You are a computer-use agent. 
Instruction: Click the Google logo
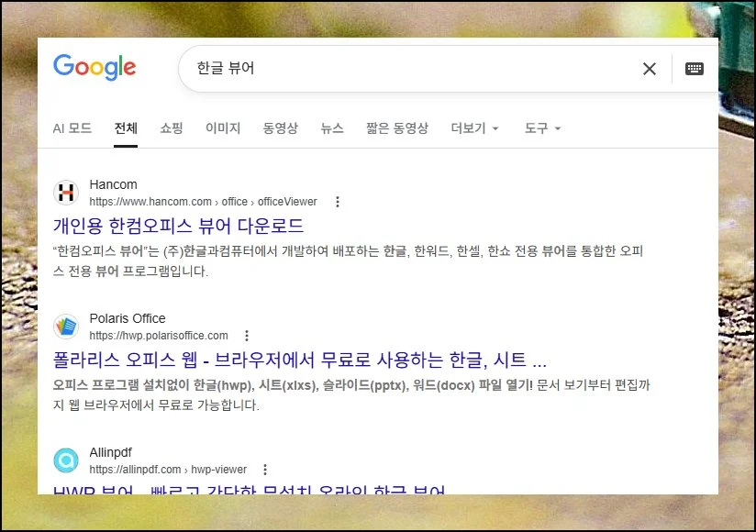coord(94,67)
